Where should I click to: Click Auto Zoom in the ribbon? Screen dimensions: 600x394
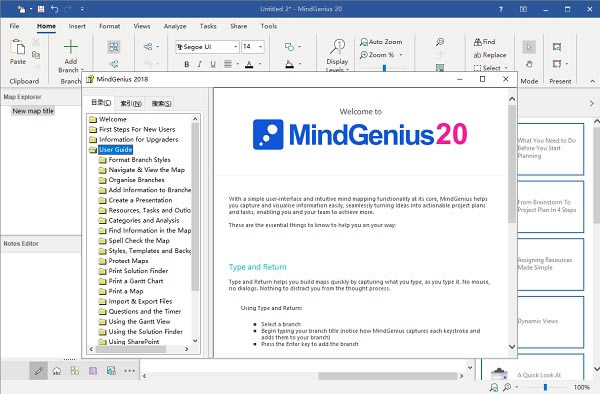[x=381, y=42]
